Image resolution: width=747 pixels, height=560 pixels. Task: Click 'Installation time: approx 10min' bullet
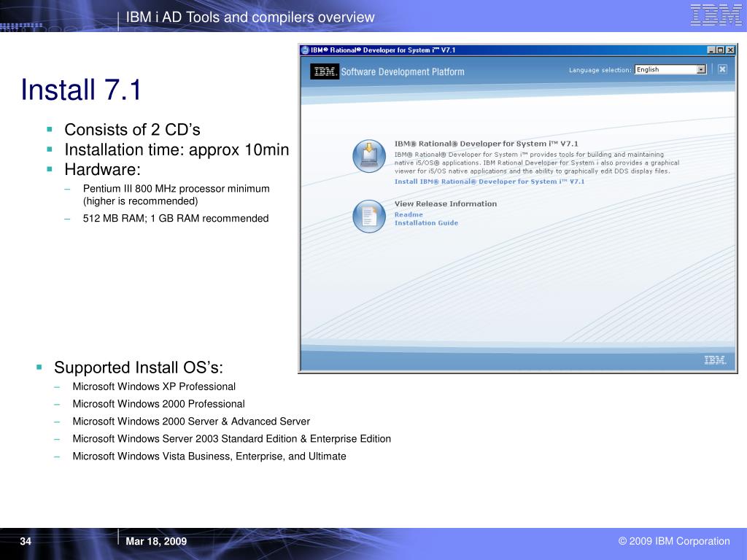(177, 149)
